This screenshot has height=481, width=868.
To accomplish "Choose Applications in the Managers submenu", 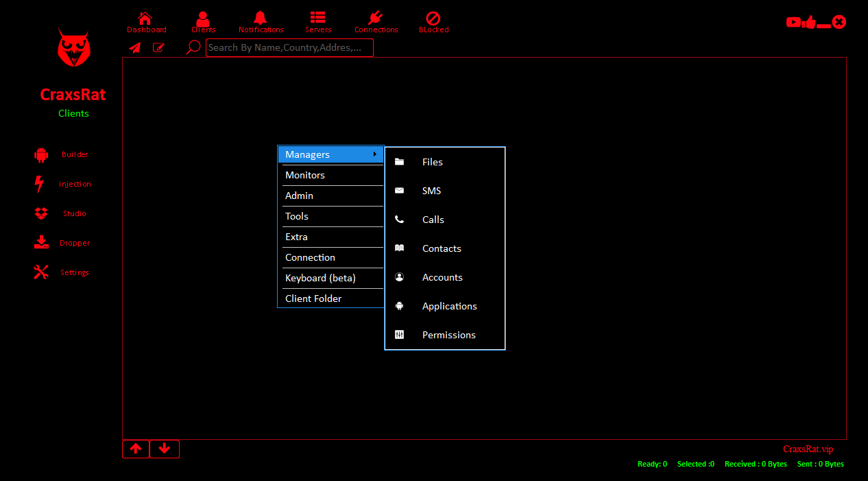I will click(x=445, y=306).
